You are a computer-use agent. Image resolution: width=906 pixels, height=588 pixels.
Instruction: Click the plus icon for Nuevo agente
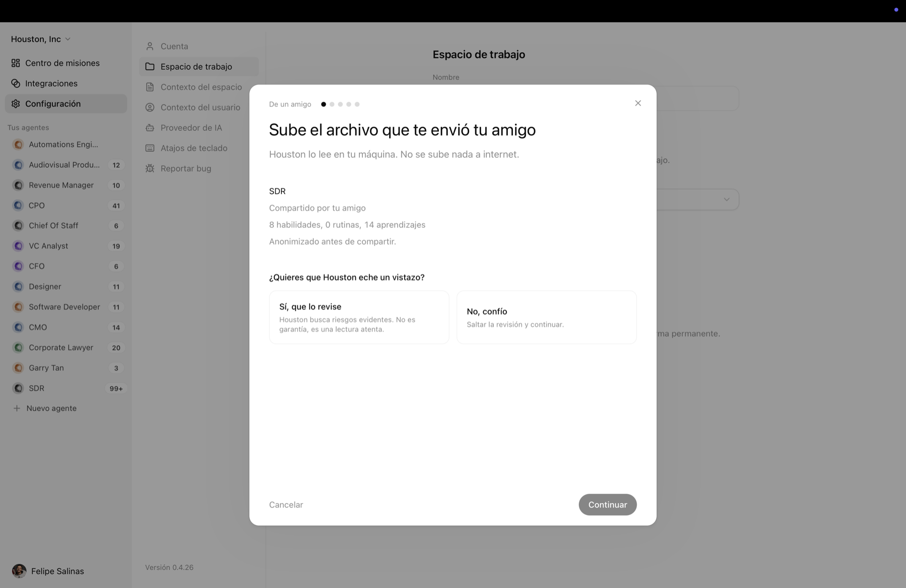coord(17,408)
